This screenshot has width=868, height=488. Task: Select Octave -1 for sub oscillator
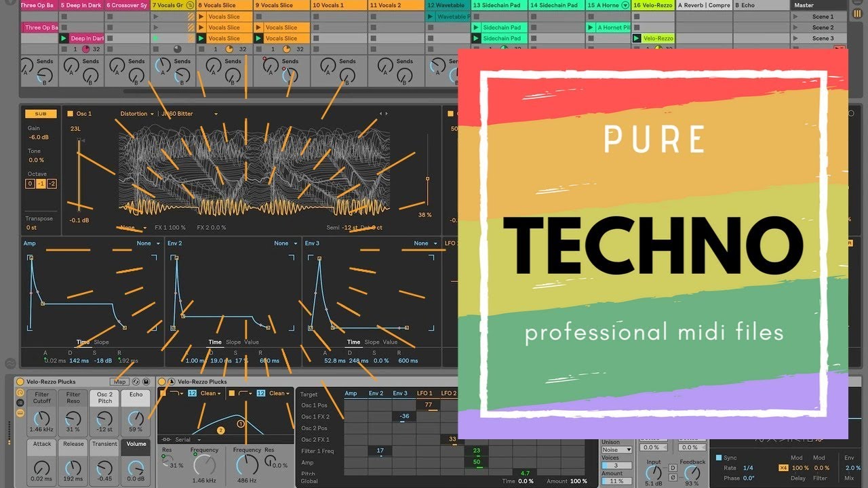pyautogui.click(x=41, y=184)
